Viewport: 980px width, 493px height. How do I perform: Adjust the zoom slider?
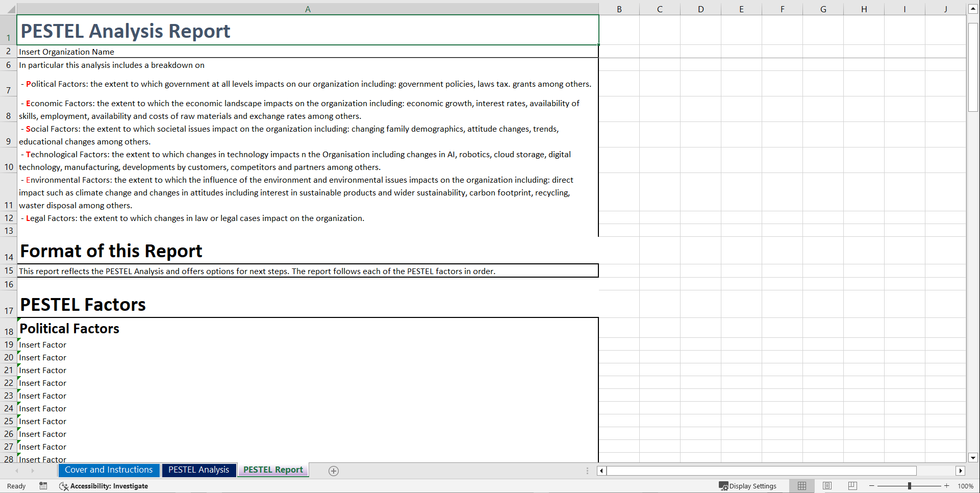909,486
